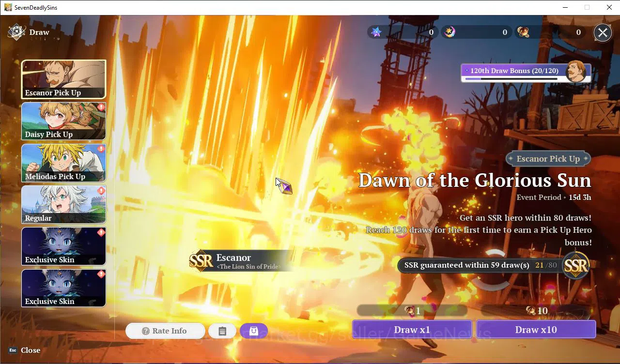620x364 pixels.
Task: Click the draw ticket currency icon in top bar
Action: [x=523, y=32]
